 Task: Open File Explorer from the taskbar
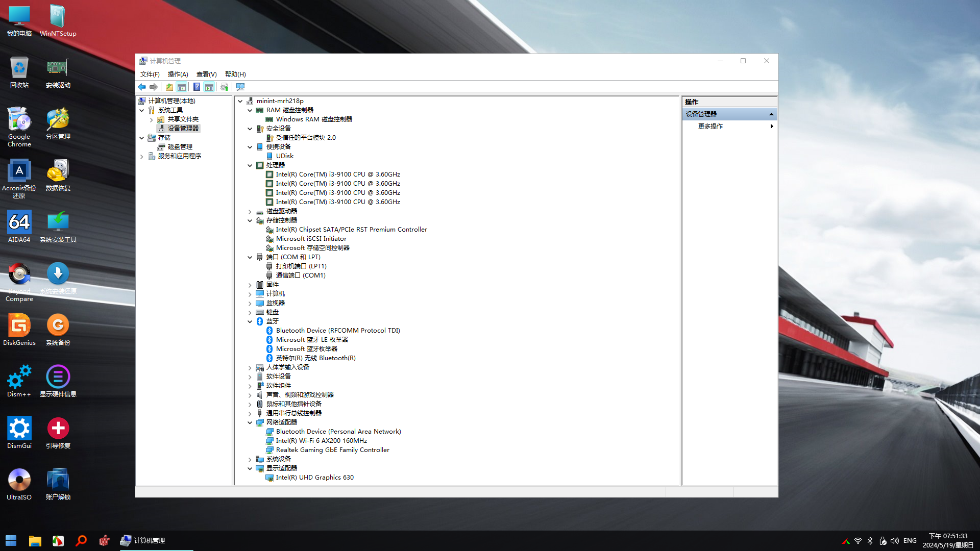tap(35, 541)
